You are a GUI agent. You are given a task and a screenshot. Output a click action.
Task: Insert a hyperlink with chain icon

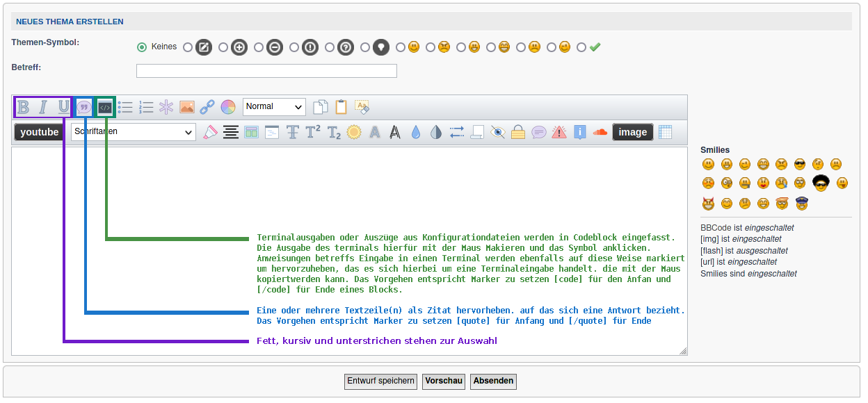207,107
